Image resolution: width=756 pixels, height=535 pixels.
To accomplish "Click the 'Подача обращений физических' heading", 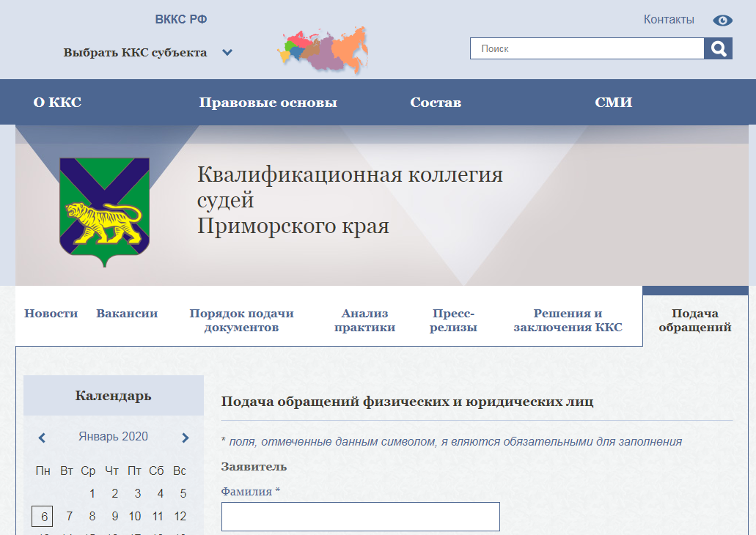I will tap(408, 402).
